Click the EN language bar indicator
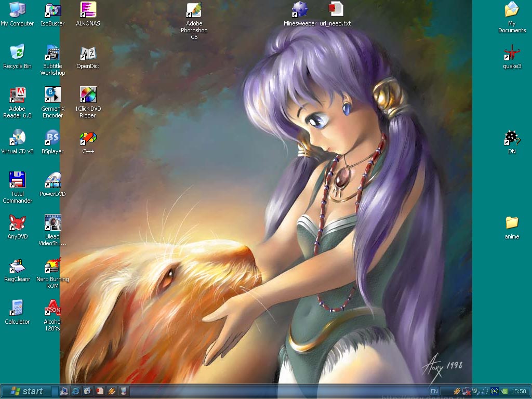 434,391
